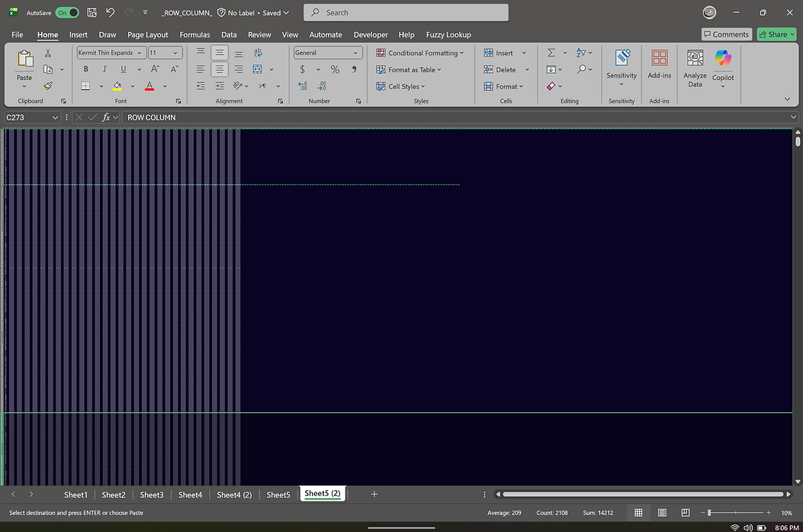Toggle the AutoSave switch off
Image resolution: width=803 pixels, height=532 pixels.
[67, 13]
